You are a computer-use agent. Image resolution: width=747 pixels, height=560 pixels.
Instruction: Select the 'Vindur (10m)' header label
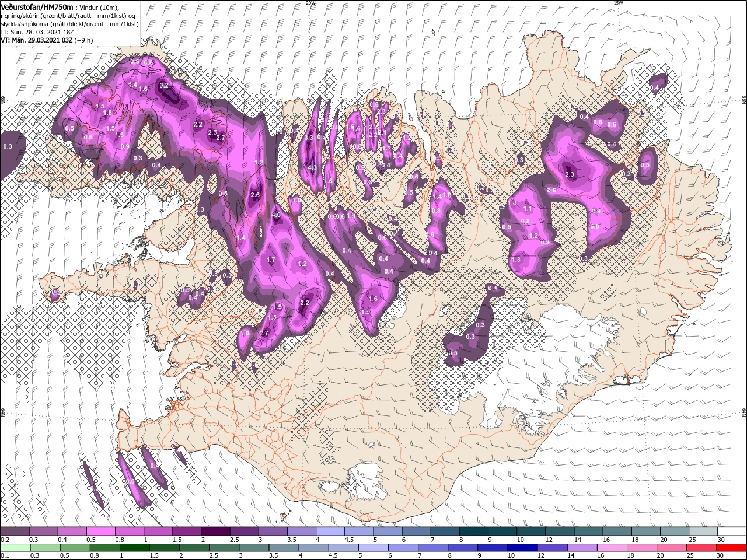(x=99, y=6)
